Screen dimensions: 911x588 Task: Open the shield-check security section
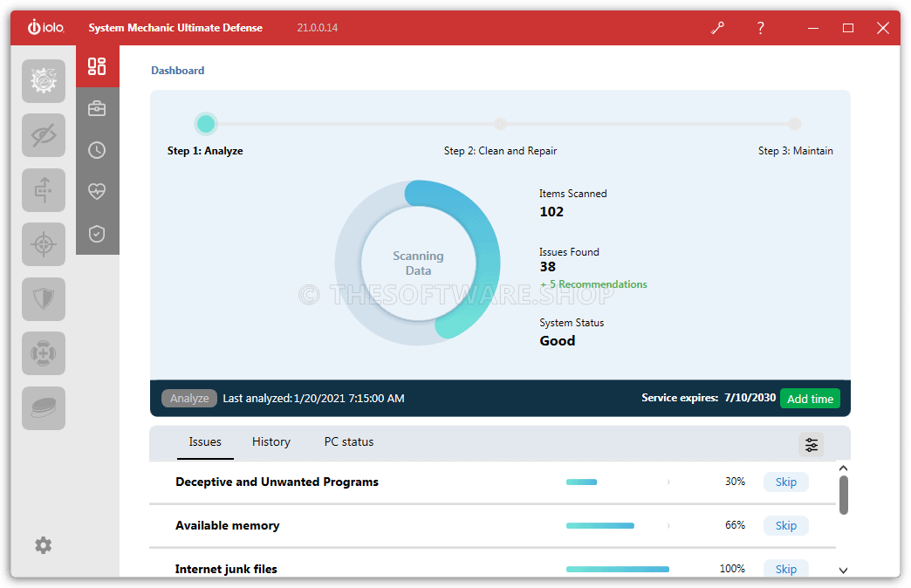pos(97,234)
